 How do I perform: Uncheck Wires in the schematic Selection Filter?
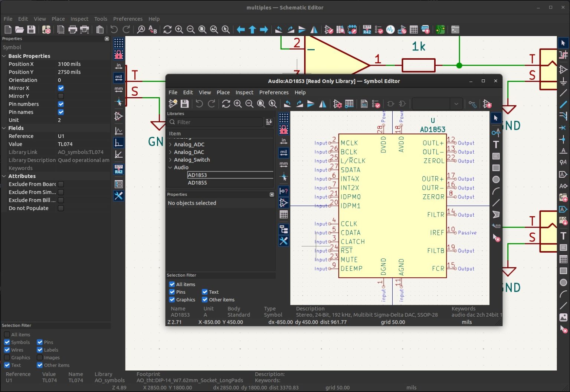pos(7,350)
